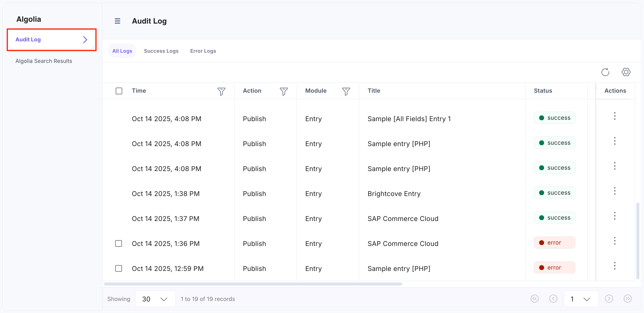
Task: Open table settings gear icon
Action: point(626,72)
